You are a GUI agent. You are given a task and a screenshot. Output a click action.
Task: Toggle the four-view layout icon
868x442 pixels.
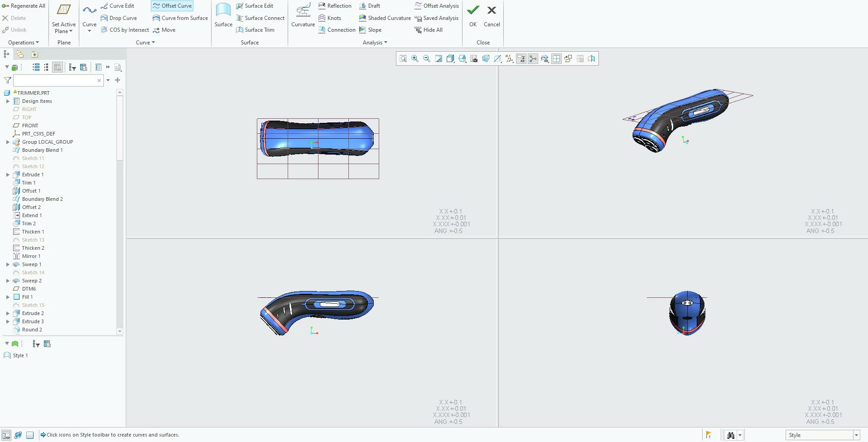click(556, 59)
